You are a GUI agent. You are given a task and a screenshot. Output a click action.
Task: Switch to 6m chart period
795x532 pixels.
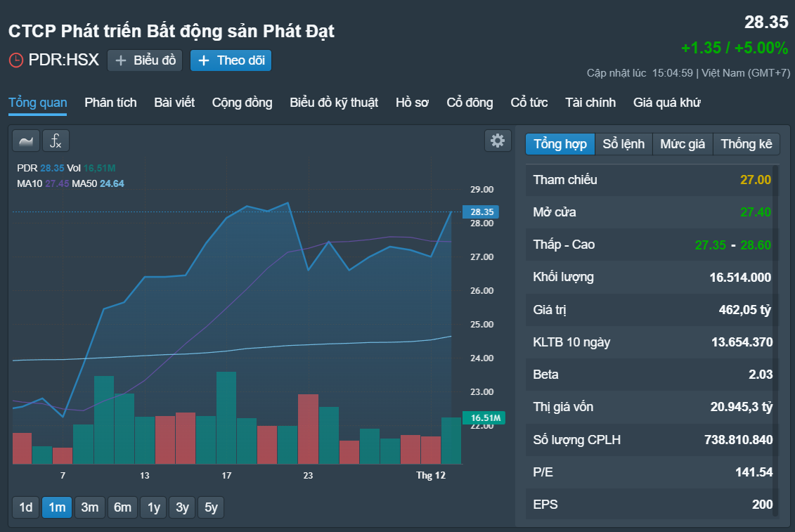[x=122, y=507]
